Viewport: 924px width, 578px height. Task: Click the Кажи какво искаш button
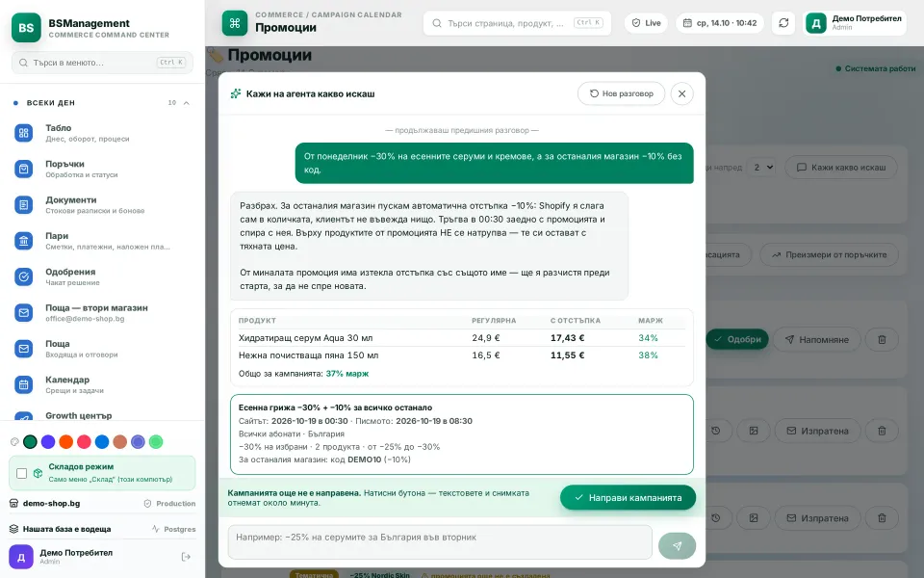pos(841,168)
